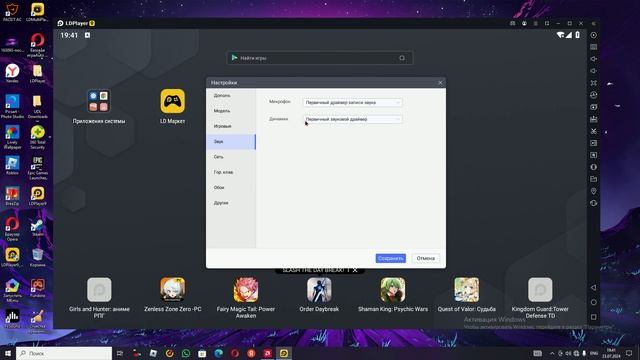640x360 pixels.
Task: Switch to the Игровые settings tab
Action: point(231,127)
